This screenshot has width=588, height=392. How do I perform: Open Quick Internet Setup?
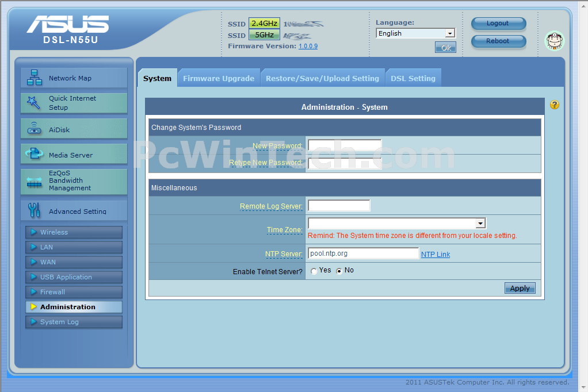74,103
